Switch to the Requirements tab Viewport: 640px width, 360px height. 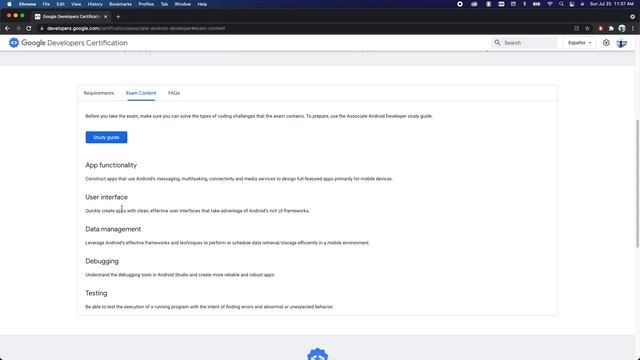click(99, 93)
